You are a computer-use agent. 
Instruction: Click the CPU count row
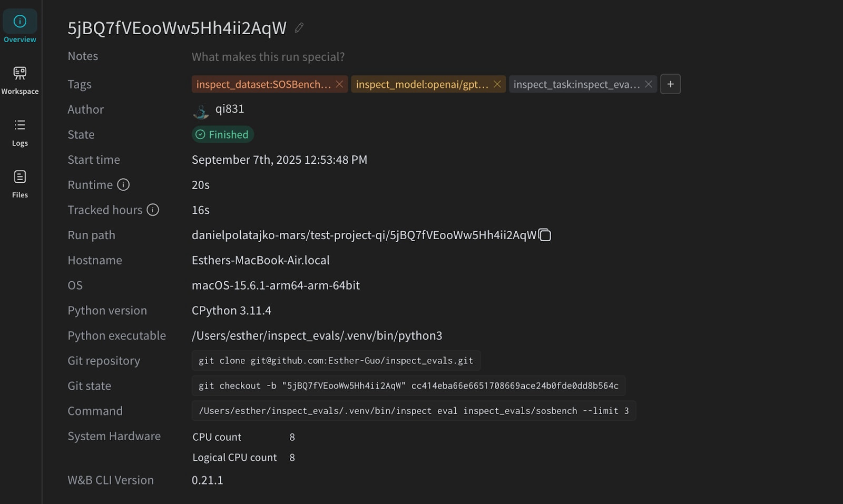(x=243, y=437)
